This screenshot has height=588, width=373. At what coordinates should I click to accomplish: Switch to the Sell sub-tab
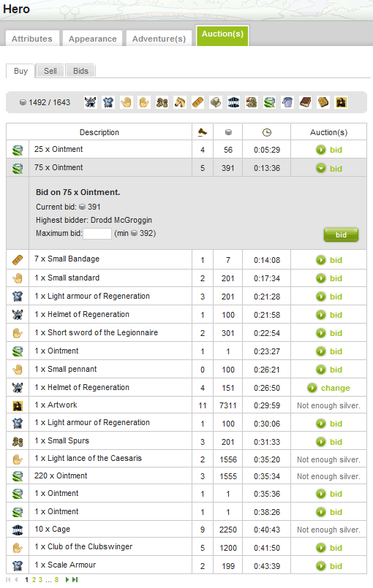[50, 71]
